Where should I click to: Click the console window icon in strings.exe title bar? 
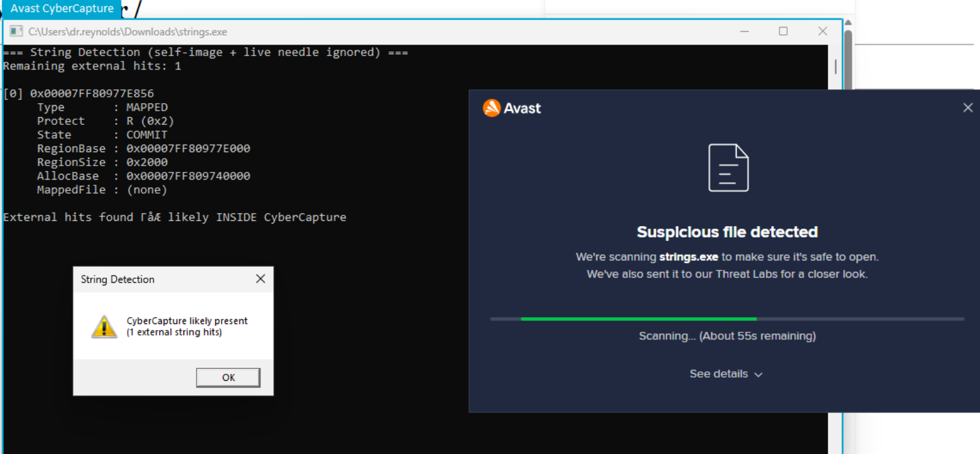coord(16,32)
